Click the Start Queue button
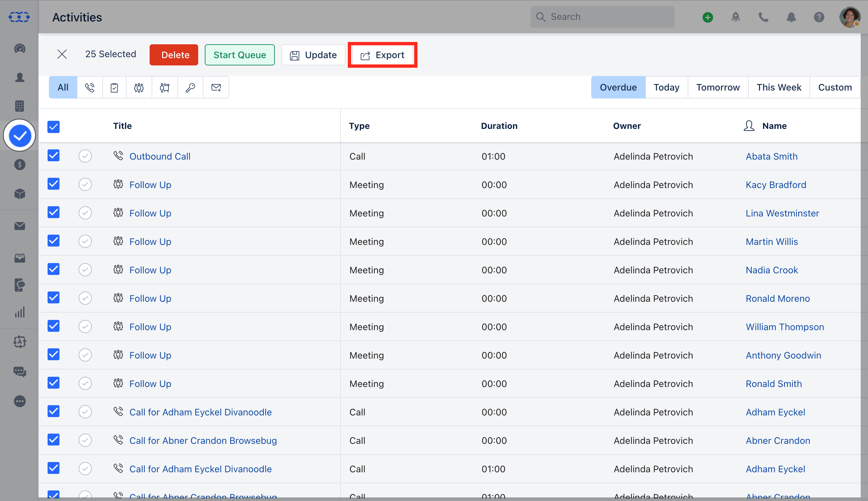The image size is (868, 501). [239, 55]
